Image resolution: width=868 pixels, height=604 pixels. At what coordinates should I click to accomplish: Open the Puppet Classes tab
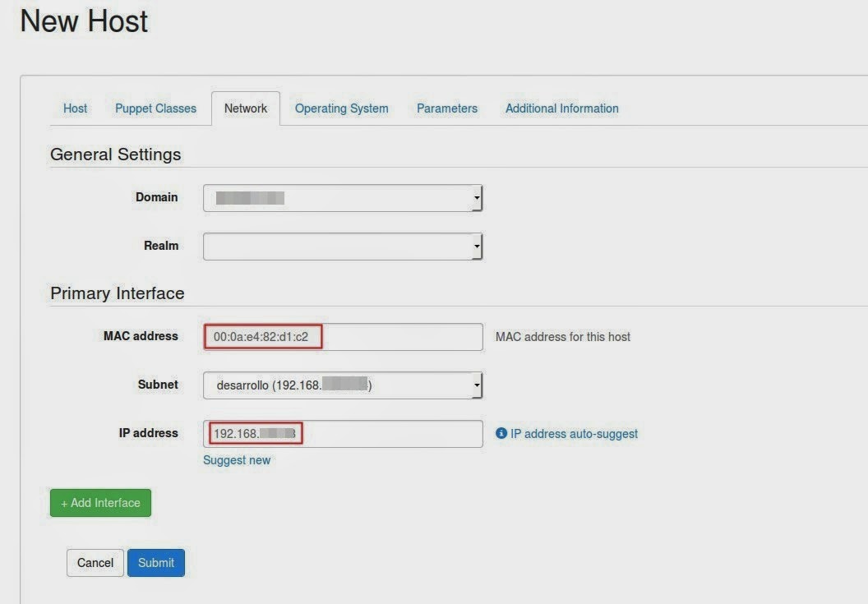coord(155,108)
